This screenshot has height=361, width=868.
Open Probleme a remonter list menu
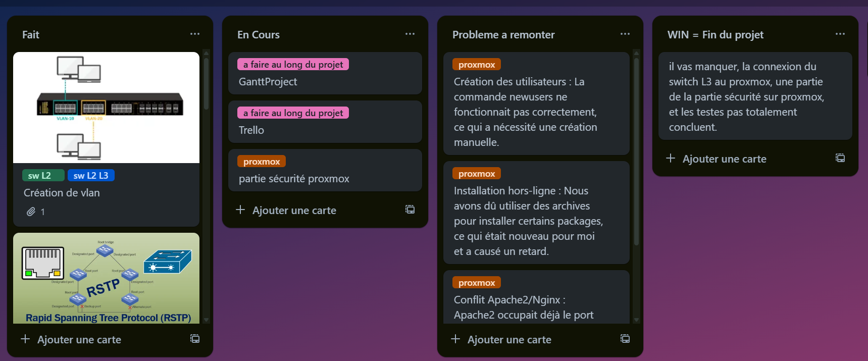point(625,34)
